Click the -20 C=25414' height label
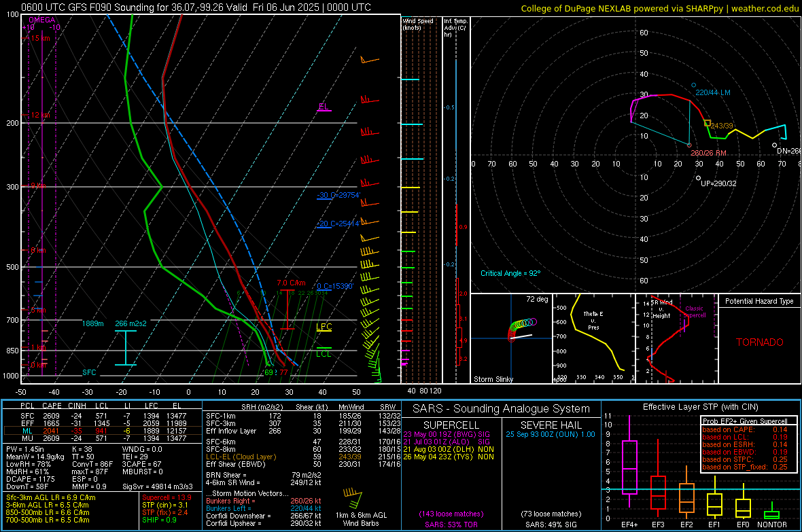This screenshot has height=532, width=802. (x=338, y=224)
